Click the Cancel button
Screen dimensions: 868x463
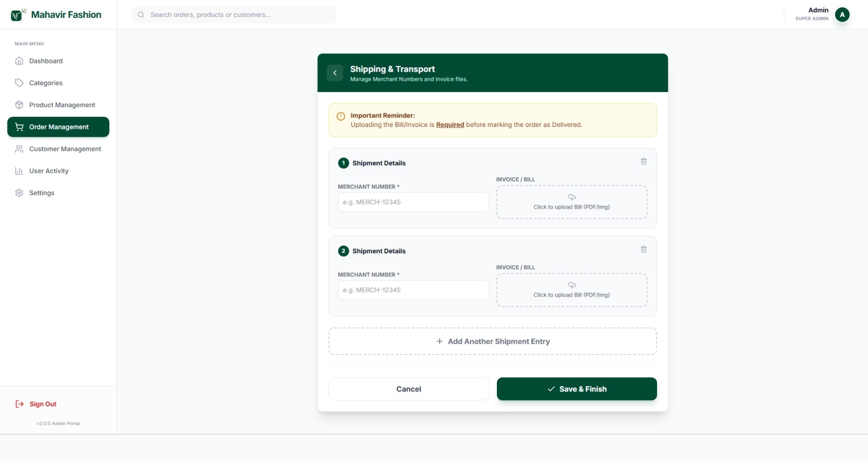[408, 389]
